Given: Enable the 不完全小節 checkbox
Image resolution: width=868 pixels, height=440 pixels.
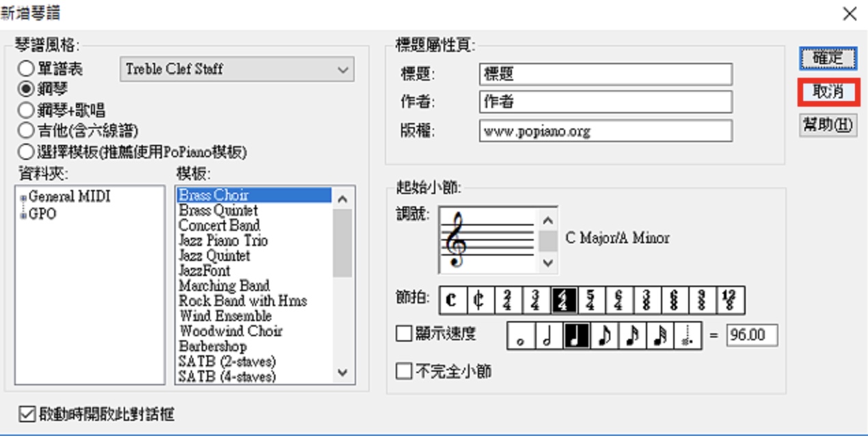Looking at the screenshot, I should 405,372.
